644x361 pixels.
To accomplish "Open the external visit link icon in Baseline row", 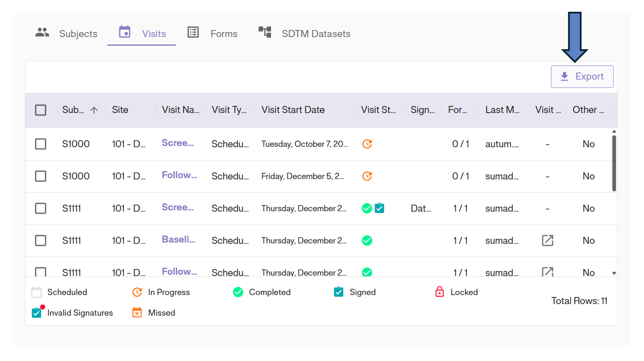I will coord(547,240).
